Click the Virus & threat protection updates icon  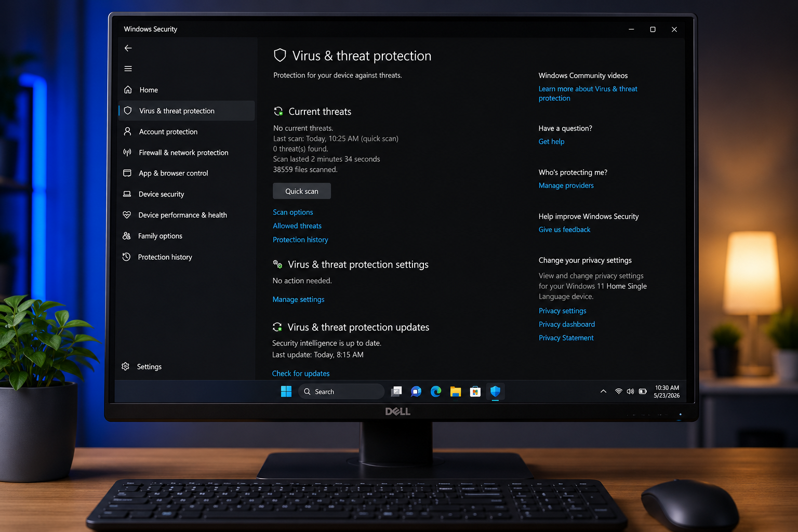click(x=277, y=327)
